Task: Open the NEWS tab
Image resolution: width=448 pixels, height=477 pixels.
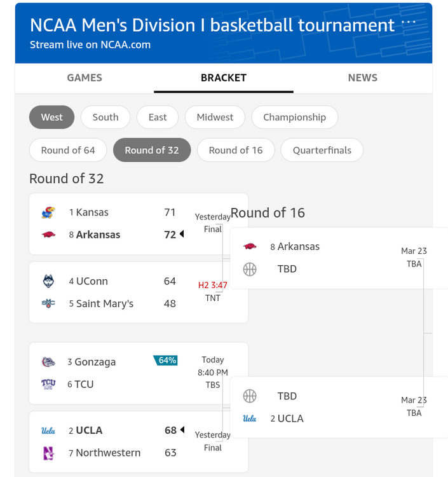Action: coord(362,78)
